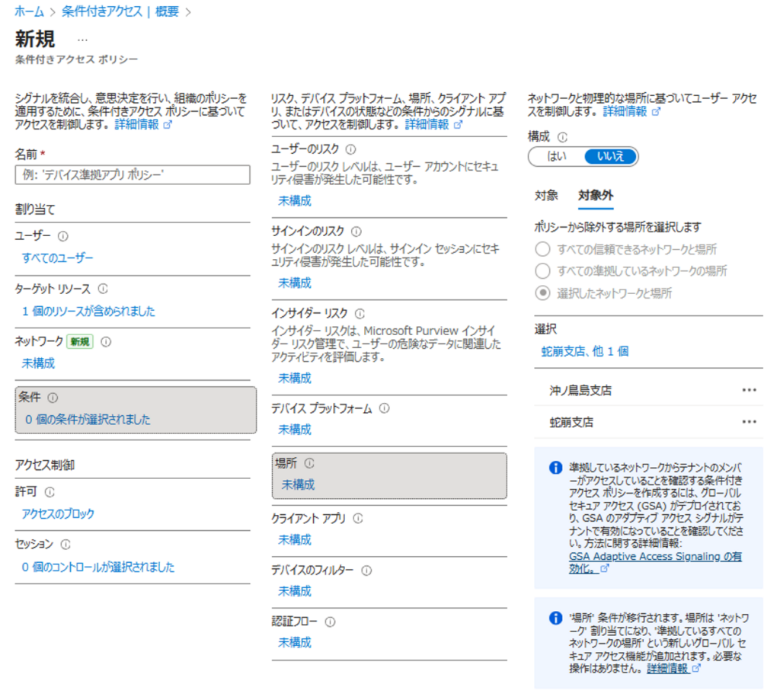The image size is (780, 700).
Task: Click the info icon next to セッション
Action: (x=66, y=544)
